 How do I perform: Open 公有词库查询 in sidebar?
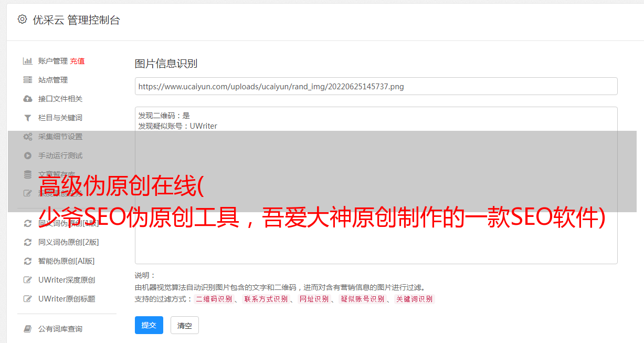[60, 329]
